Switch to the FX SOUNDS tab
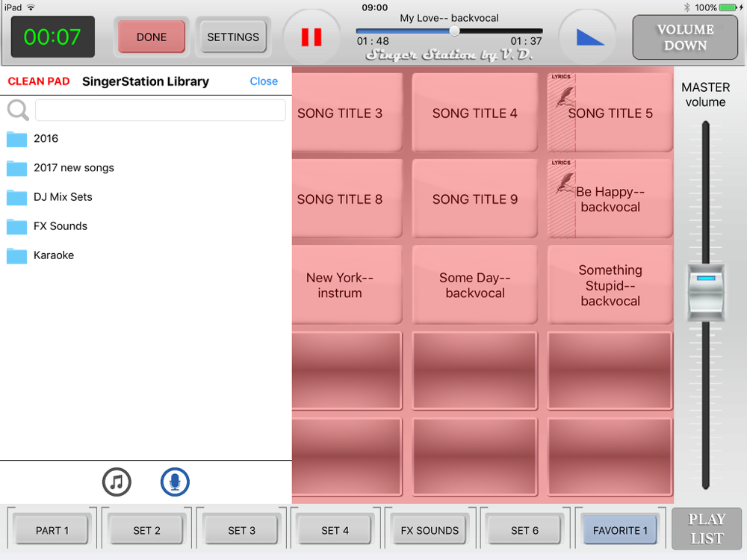 click(x=430, y=530)
